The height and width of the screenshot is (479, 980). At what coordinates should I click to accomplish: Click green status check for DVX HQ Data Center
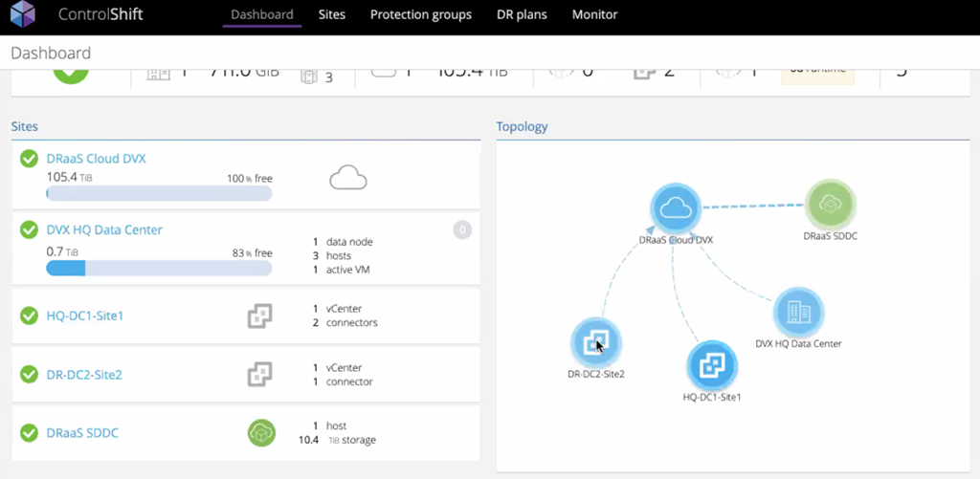(x=30, y=229)
